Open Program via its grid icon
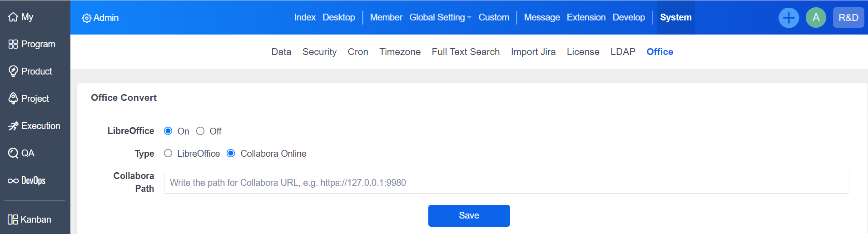Screen dimensions: 868x234 (x=13, y=44)
